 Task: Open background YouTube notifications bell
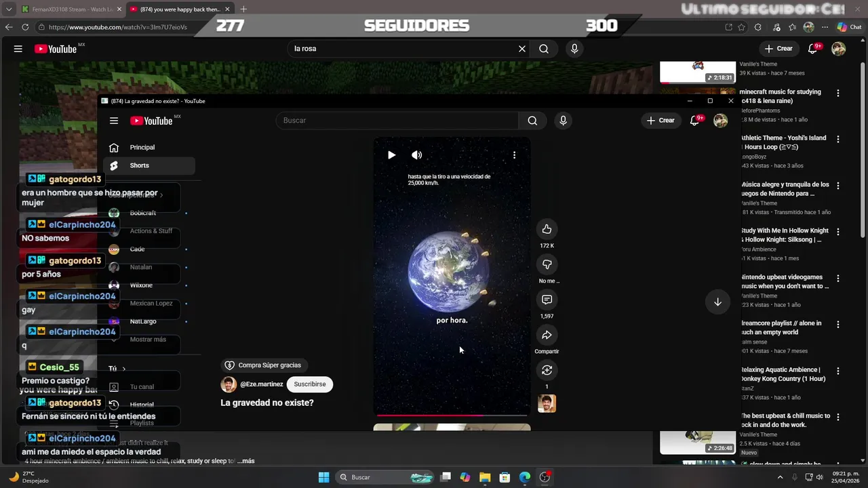(x=813, y=49)
